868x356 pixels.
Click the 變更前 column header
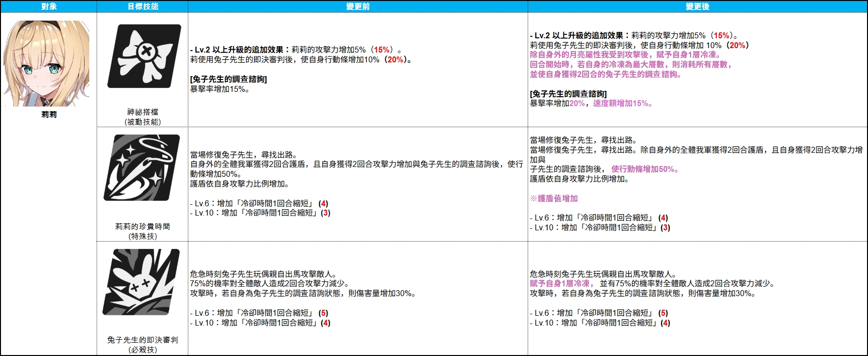click(x=358, y=6)
